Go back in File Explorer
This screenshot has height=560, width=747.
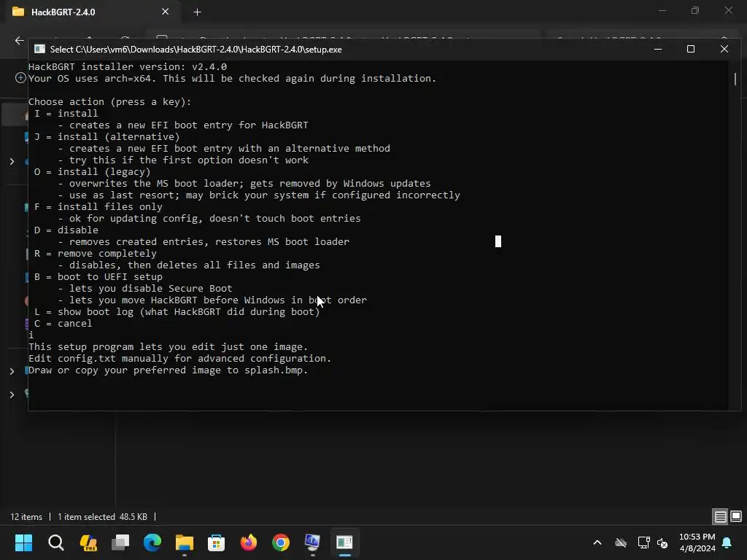(19, 41)
